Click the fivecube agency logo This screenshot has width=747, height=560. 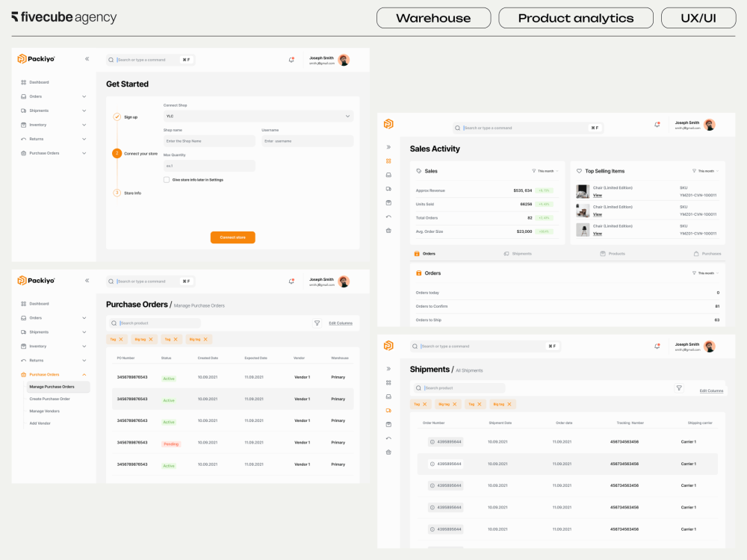point(63,17)
